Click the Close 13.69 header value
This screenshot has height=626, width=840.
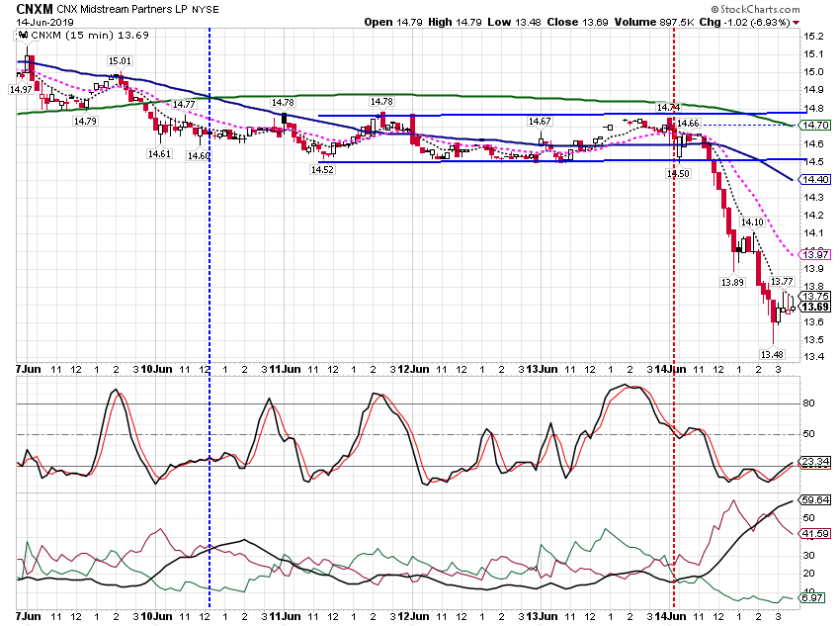[x=577, y=22]
